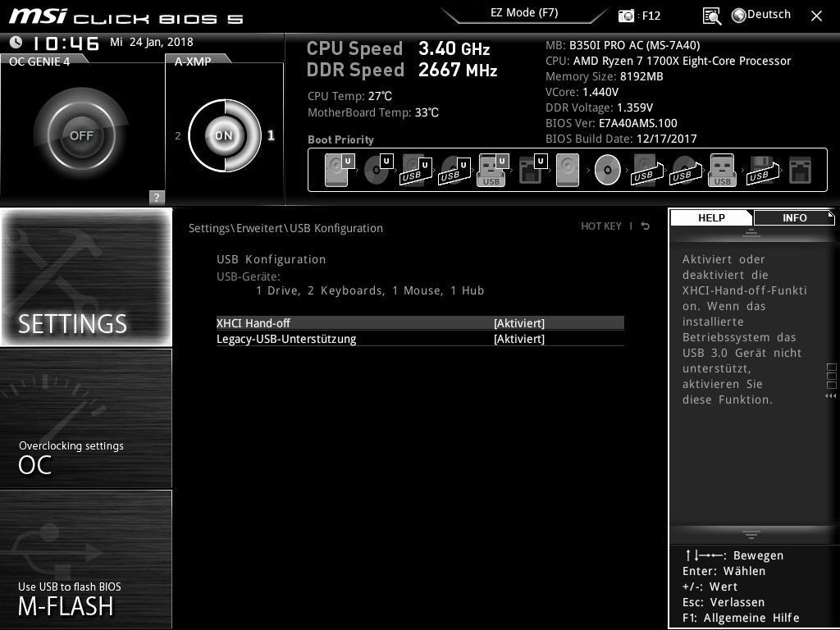The height and width of the screenshot is (630, 840).
Task: Click the 10:46 time display
Action: (66, 43)
